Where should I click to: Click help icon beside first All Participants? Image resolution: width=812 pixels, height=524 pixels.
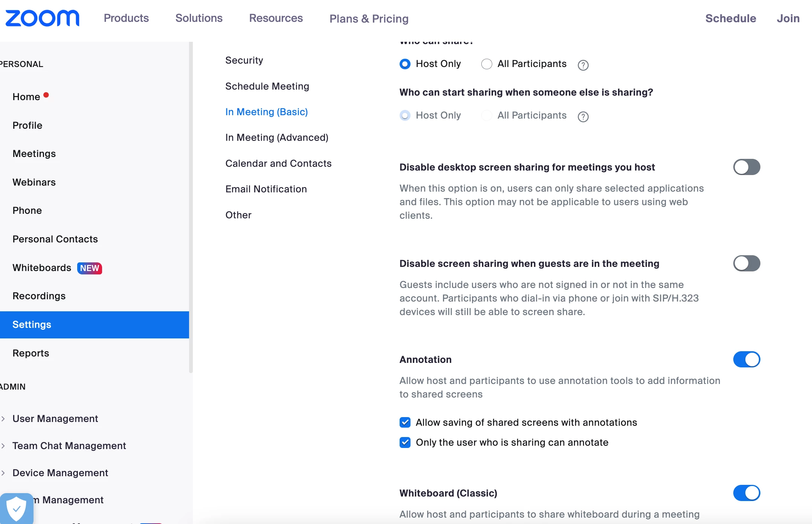583,65
